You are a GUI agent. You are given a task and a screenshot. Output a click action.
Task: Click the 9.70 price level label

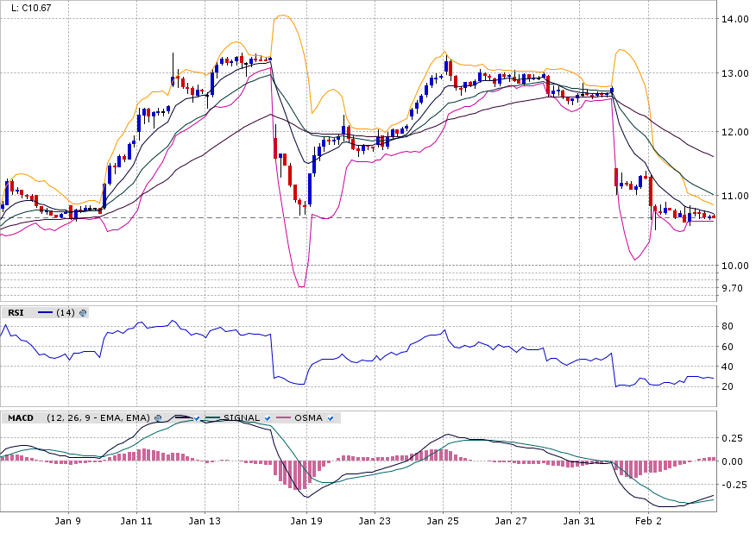pyautogui.click(x=732, y=288)
